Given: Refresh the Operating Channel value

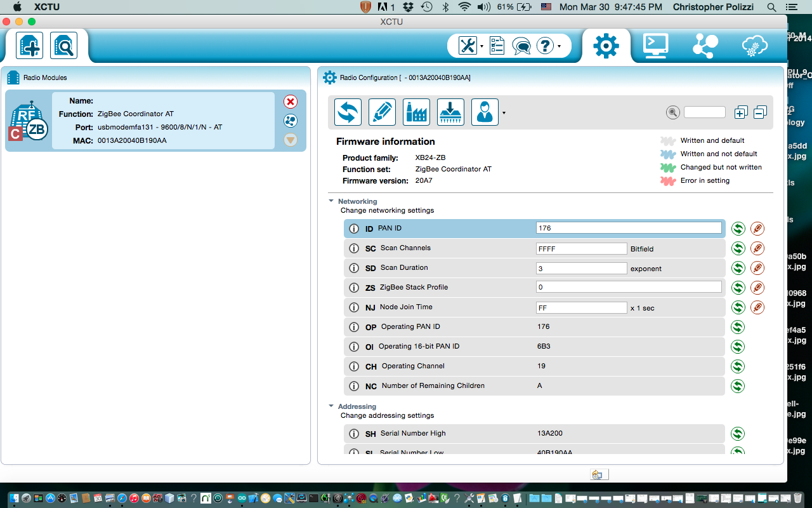Looking at the screenshot, I should coord(738,366).
